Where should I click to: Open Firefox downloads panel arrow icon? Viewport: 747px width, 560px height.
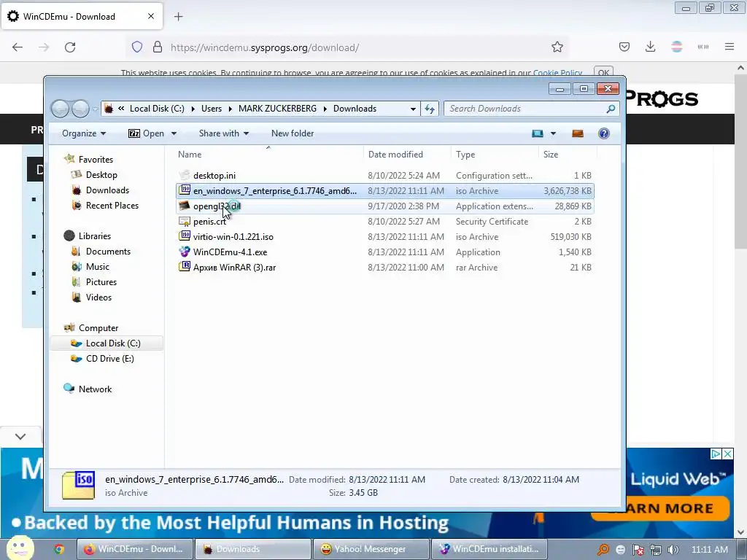(650, 47)
